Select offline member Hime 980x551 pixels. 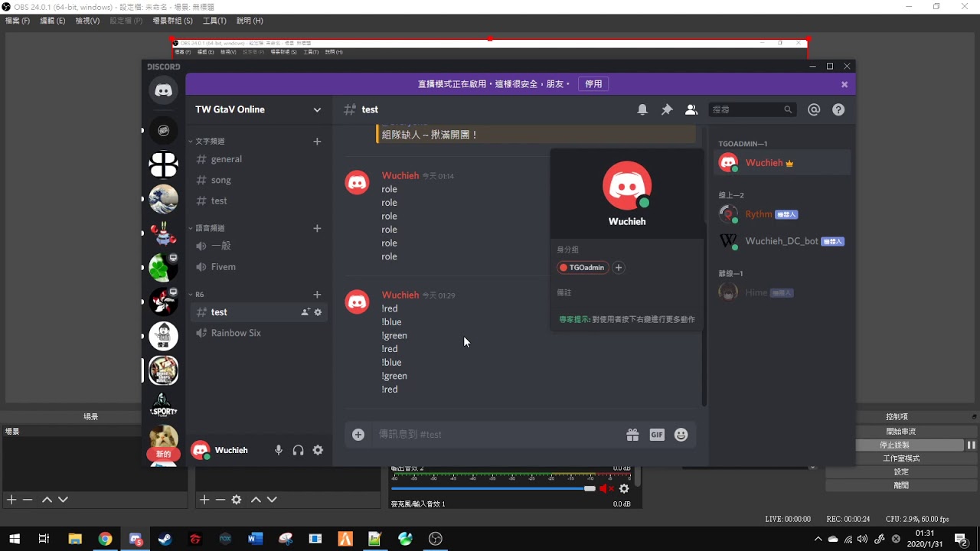[x=782, y=292]
